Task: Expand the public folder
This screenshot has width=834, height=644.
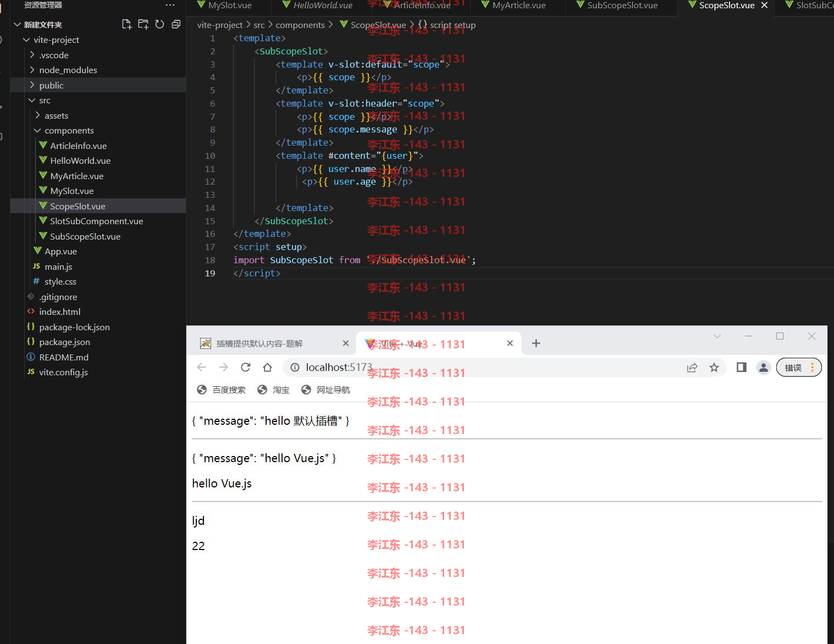Action: coord(32,85)
